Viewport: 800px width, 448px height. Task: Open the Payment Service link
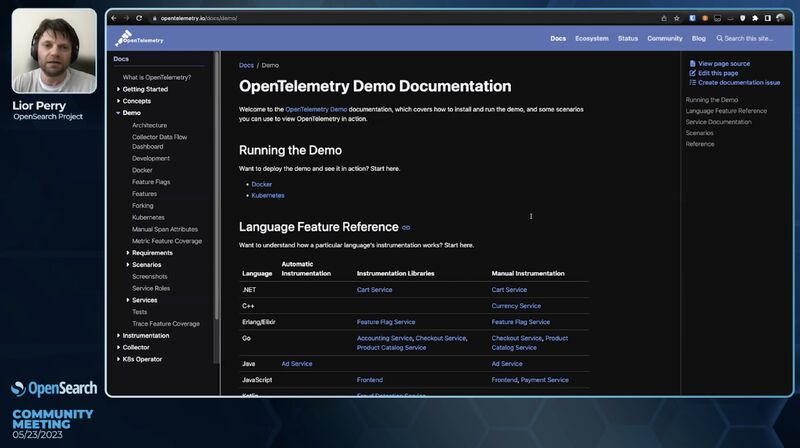click(x=544, y=380)
